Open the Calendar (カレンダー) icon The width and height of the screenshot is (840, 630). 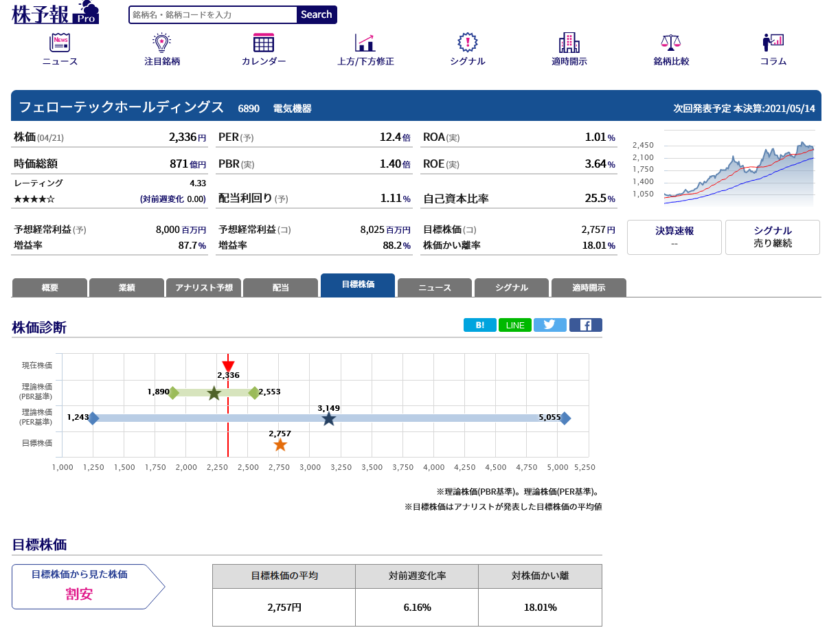tap(264, 43)
